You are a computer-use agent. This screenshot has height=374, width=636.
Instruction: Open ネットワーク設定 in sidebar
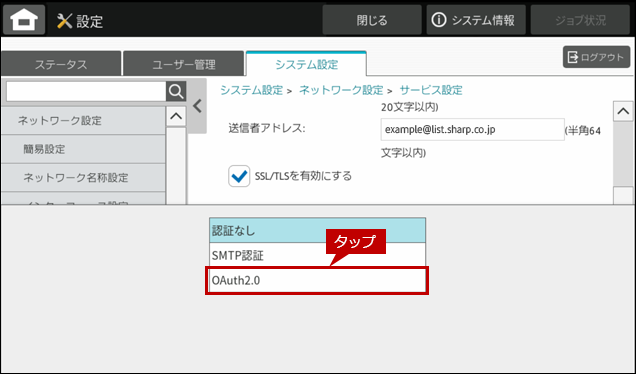pyautogui.click(x=83, y=120)
